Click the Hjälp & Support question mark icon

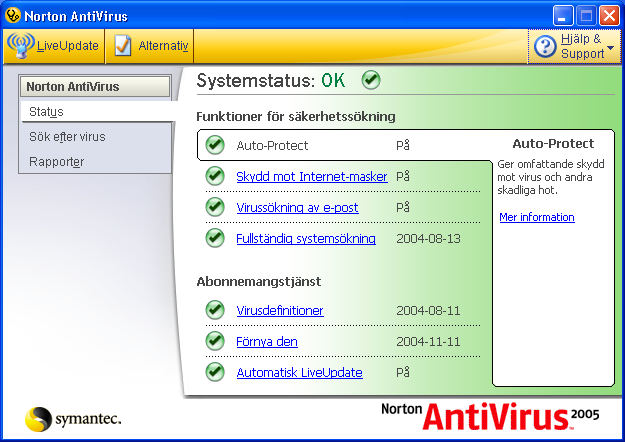coord(545,46)
